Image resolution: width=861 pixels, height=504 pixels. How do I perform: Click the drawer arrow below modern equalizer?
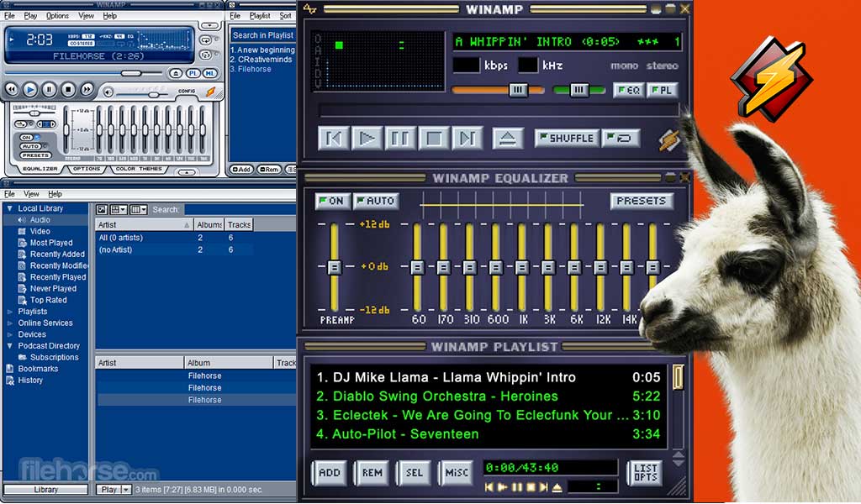(x=187, y=172)
